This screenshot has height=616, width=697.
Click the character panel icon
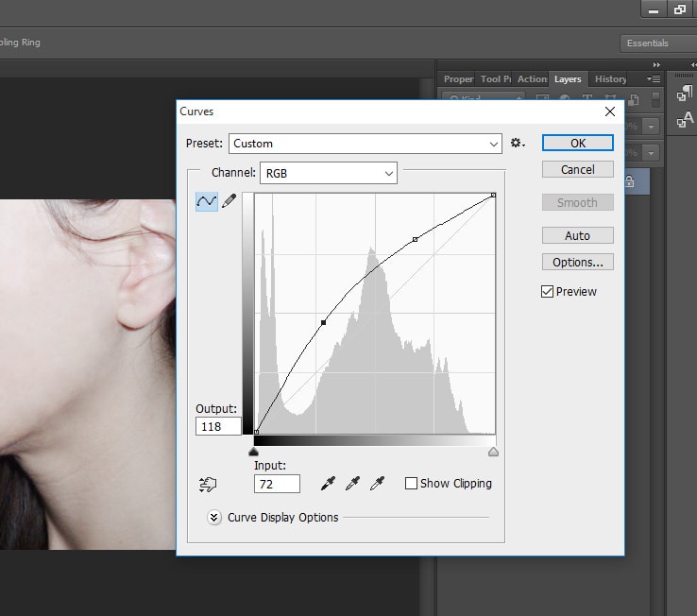tap(685, 120)
